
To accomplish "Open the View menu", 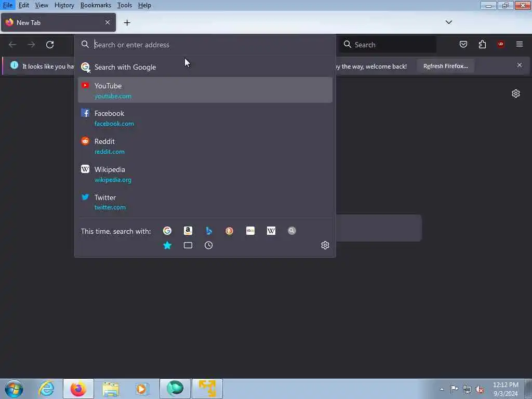I will tap(42, 5).
